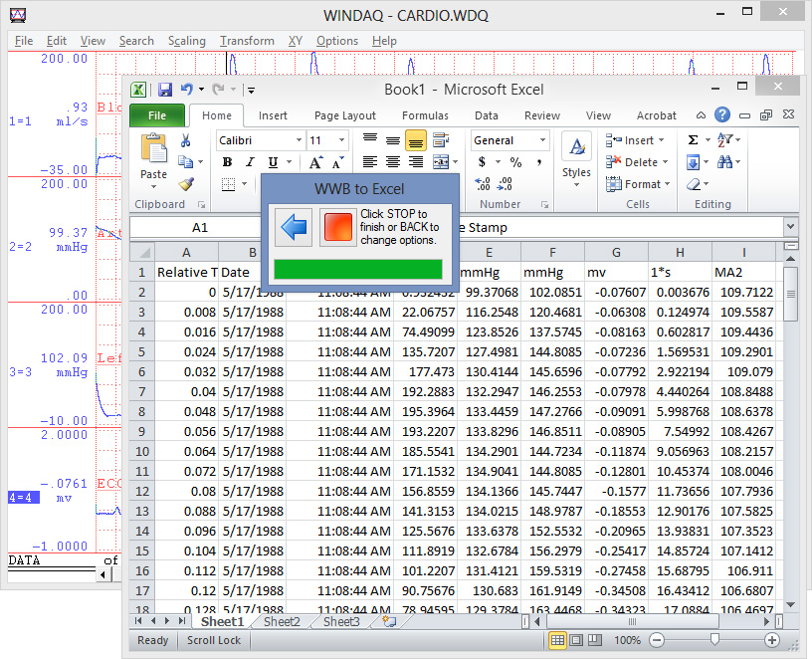The image size is (812, 659).
Task: Click the Fill down icon
Action: (x=693, y=162)
